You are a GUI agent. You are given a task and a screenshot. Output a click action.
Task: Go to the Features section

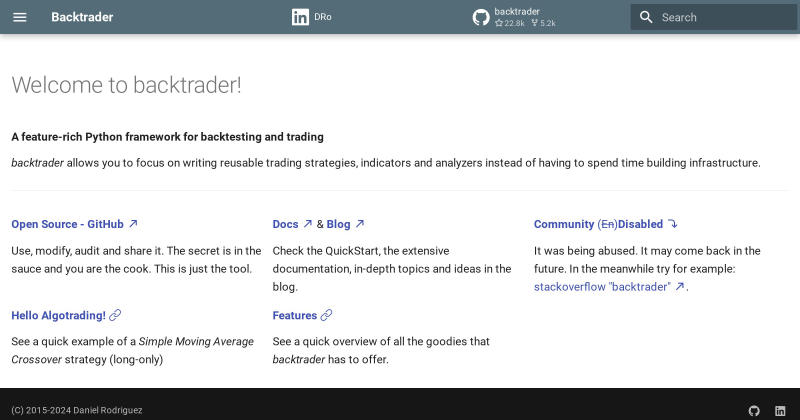tap(294, 315)
